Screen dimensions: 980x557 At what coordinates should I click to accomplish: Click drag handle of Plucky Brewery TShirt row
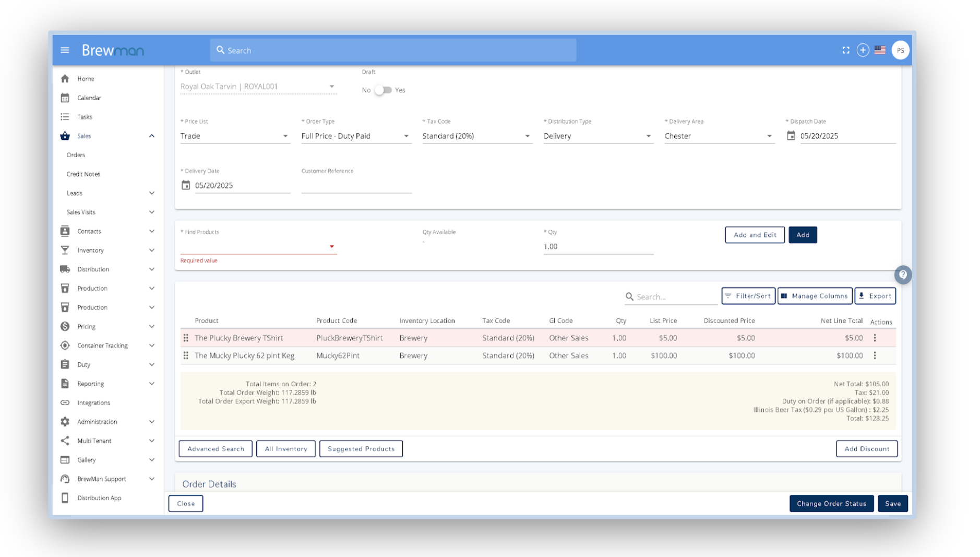pos(186,338)
